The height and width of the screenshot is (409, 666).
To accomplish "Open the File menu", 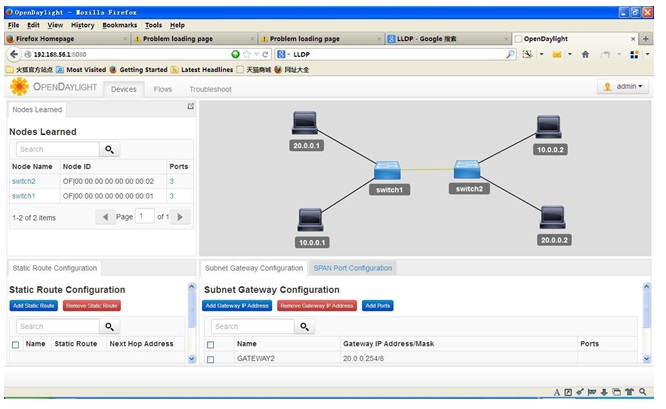I will [x=14, y=25].
